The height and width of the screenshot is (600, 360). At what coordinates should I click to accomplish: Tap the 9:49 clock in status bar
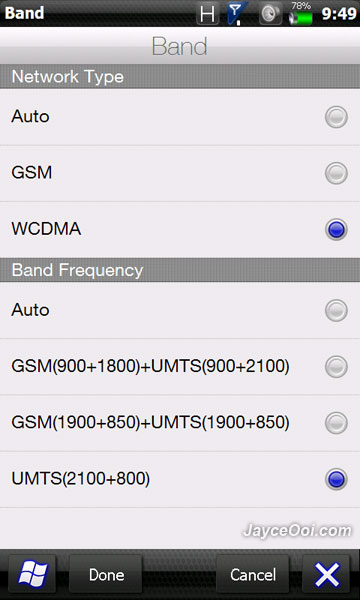pyautogui.click(x=339, y=14)
